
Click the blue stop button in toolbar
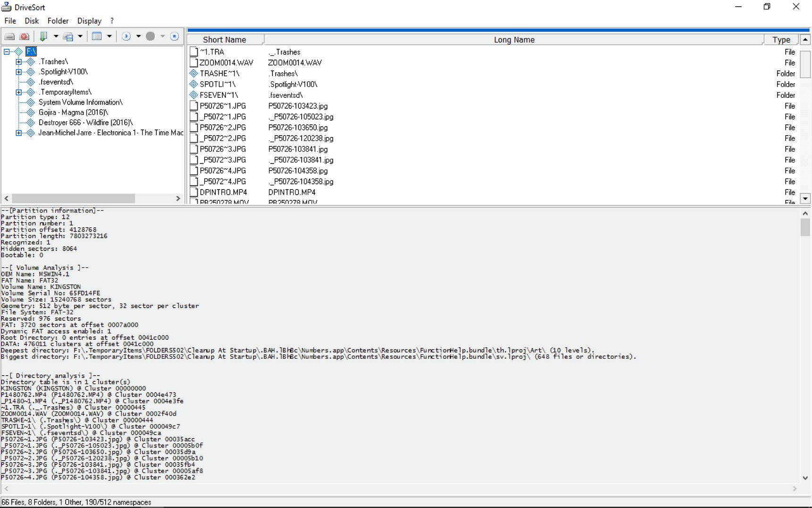click(174, 36)
